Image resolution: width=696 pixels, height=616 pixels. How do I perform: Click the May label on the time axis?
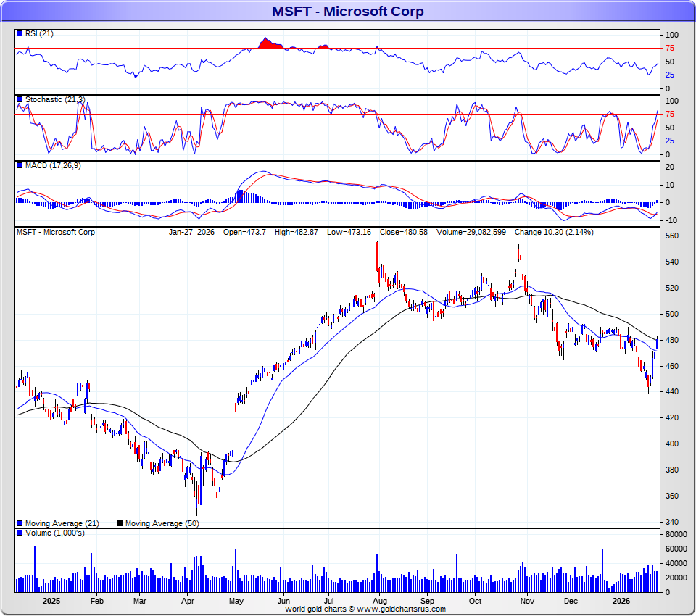[x=236, y=601]
